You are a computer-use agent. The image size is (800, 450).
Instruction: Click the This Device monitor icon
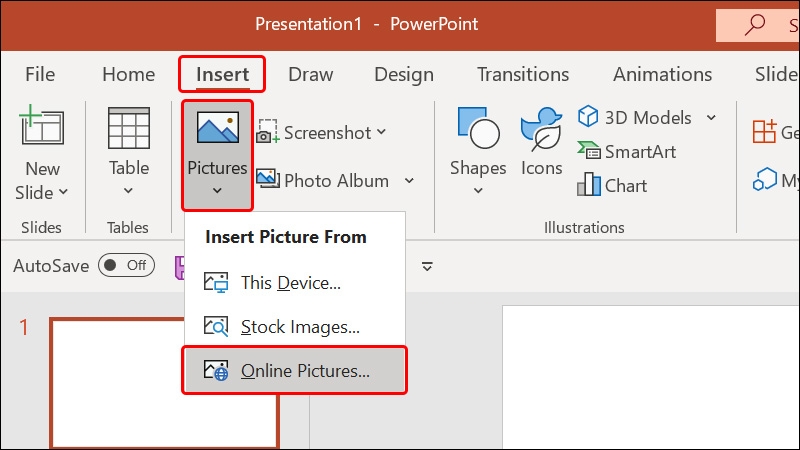216,282
